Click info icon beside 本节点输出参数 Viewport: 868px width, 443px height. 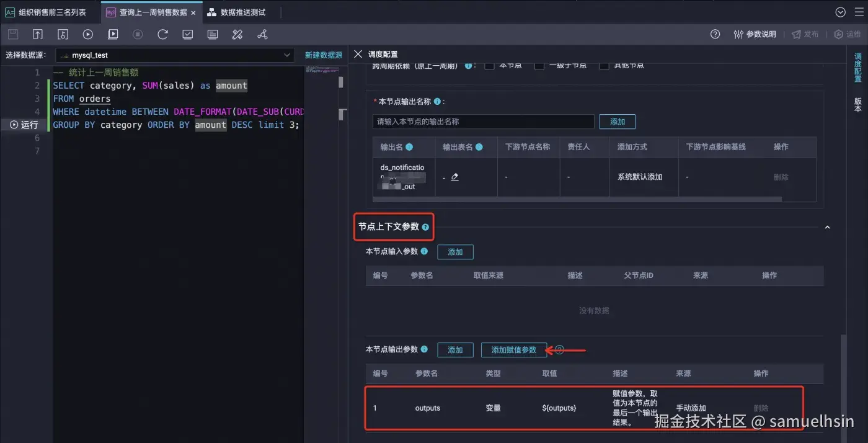[x=424, y=349]
